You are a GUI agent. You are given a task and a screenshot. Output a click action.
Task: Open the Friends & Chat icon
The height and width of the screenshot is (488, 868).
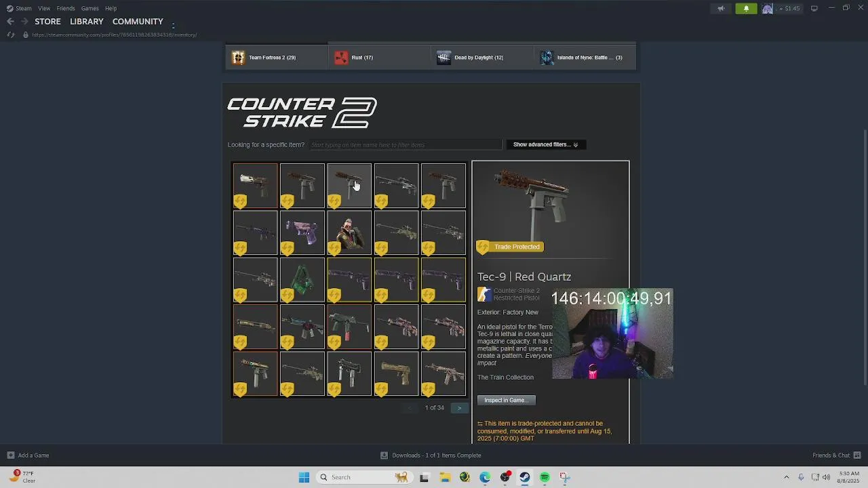(x=857, y=455)
